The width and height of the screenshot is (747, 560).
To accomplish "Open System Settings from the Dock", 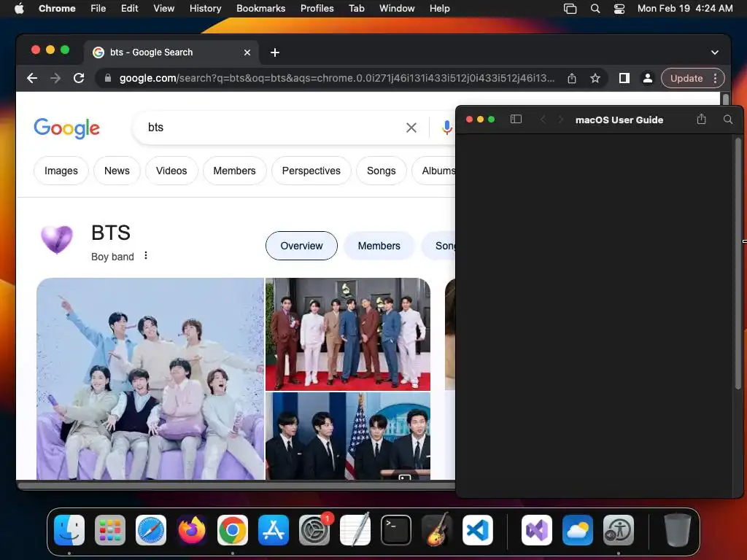I will (x=314, y=529).
